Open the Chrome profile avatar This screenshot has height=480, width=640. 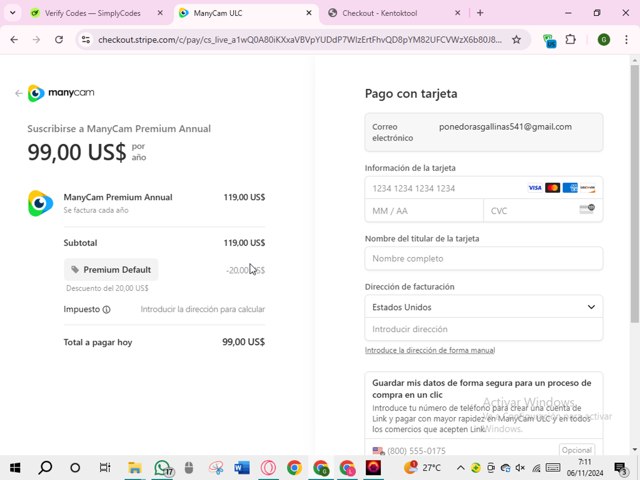[x=604, y=40]
